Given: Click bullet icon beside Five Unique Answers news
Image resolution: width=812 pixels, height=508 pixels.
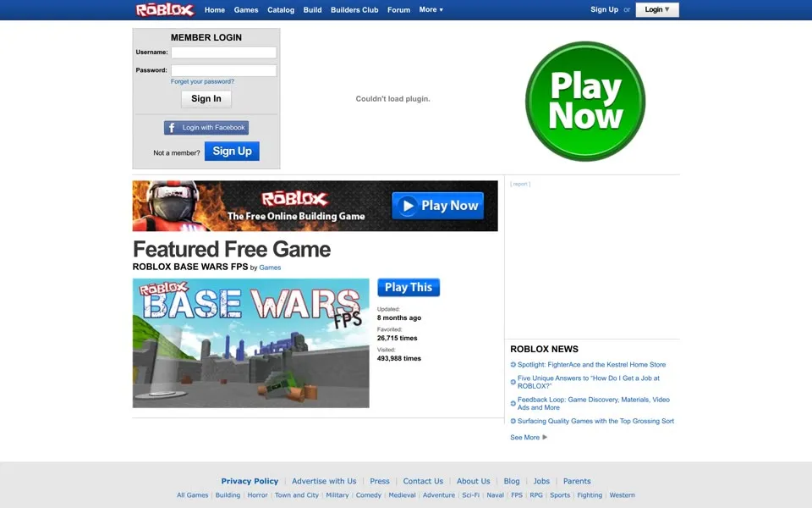Looking at the screenshot, I should click(513, 382).
